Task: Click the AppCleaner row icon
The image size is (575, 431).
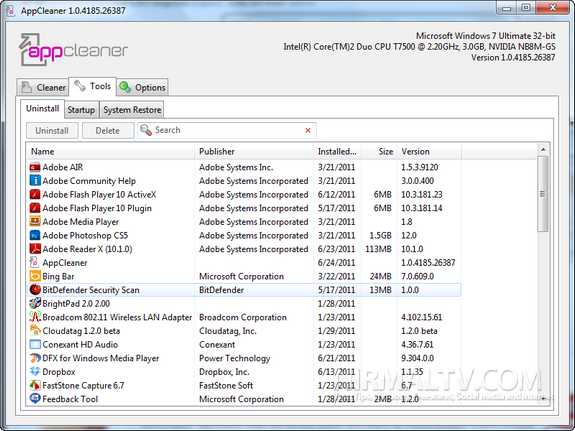Action: (x=34, y=263)
